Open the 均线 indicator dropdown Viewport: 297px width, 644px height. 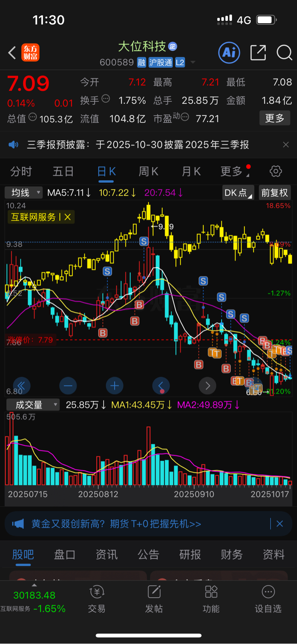pos(24,192)
